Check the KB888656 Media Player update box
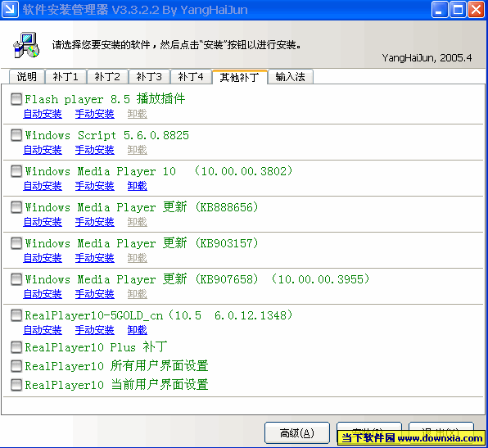488x448 pixels. point(16,207)
